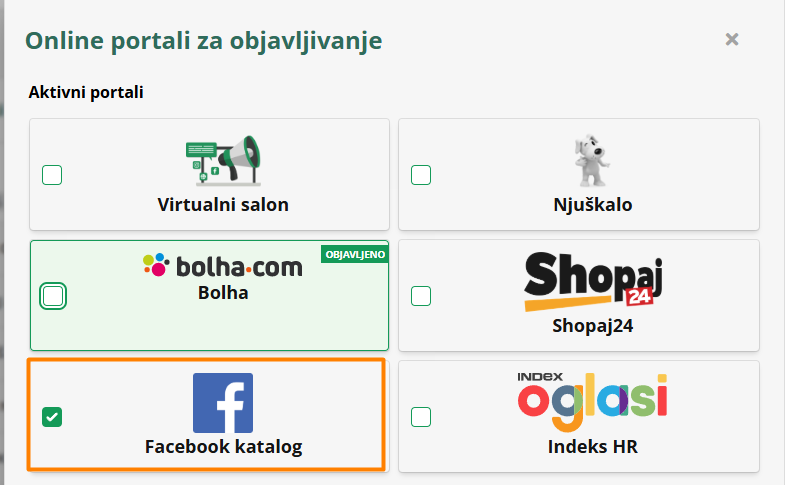Check the Bolha portal checkbox
Viewport: 785px width, 485px height.
[x=53, y=295]
